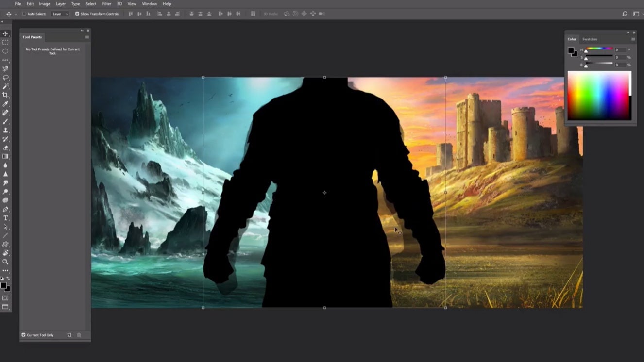Switch to the Swatches tab
This screenshot has height=362, width=644.
pyautogui.click(x=590, y=39)
